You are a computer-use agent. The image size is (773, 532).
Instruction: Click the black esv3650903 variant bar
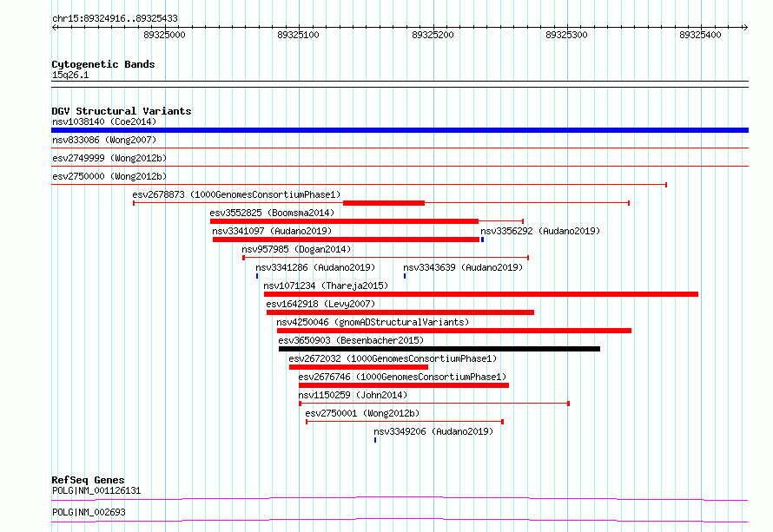click(439, 349)
